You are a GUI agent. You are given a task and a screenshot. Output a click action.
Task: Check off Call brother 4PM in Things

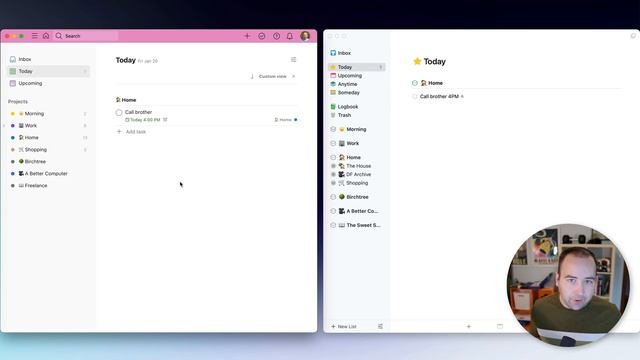click(x=415, y=96)
